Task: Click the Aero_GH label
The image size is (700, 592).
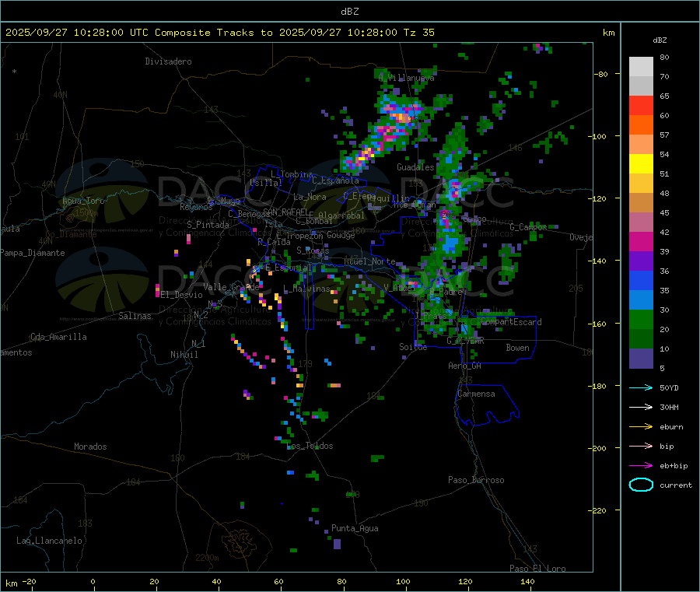Action: pos(465,366)
